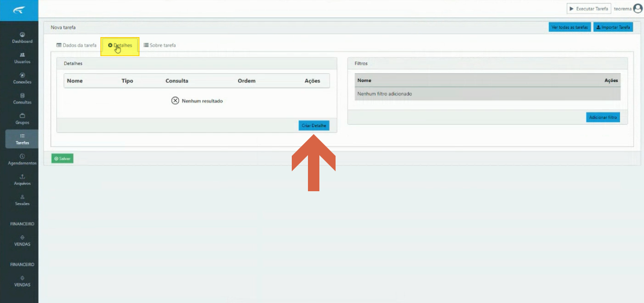Click Ver todas as tarefas button
Screen dimensions: 644x303
coord(570,27)
